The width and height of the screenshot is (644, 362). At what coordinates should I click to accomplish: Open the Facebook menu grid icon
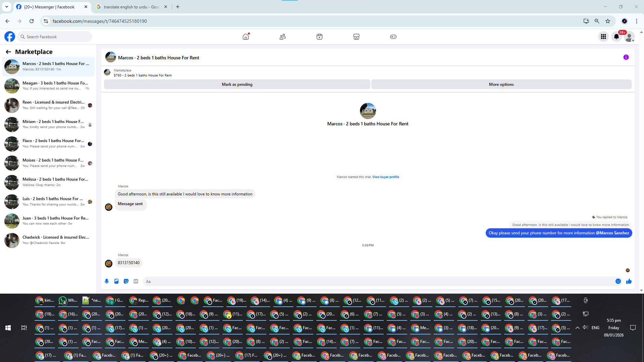click(603, 37)
